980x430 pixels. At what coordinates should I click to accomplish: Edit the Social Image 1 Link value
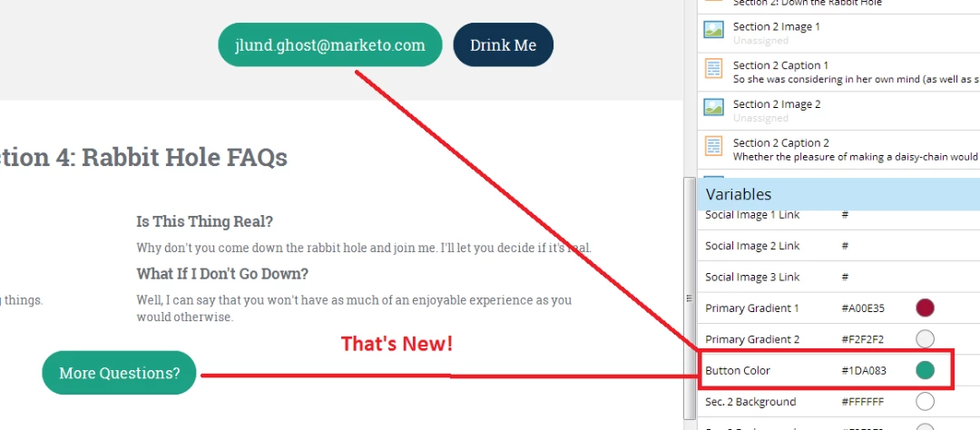(845, 214)
